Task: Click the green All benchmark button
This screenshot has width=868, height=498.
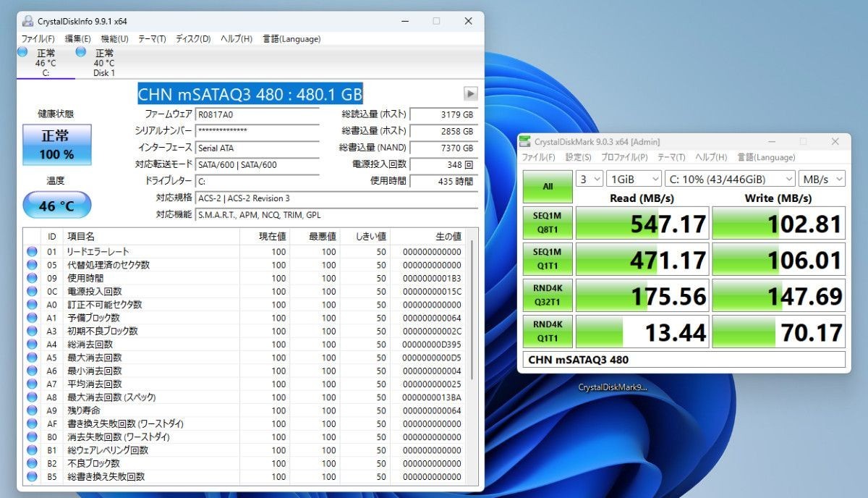Action: (x=548, y=187)
